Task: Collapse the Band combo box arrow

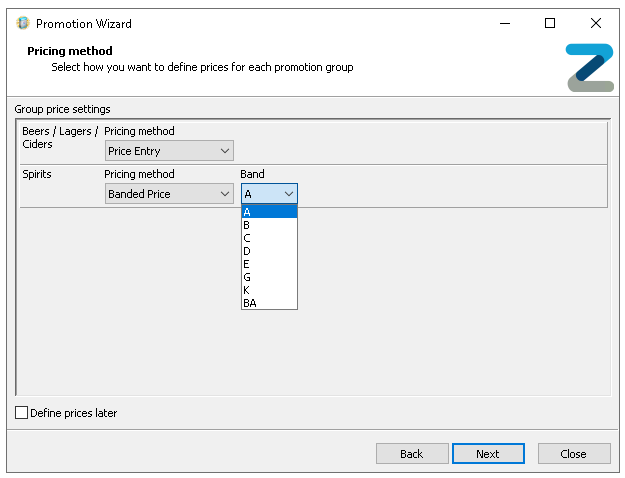Action: [288, 194]
